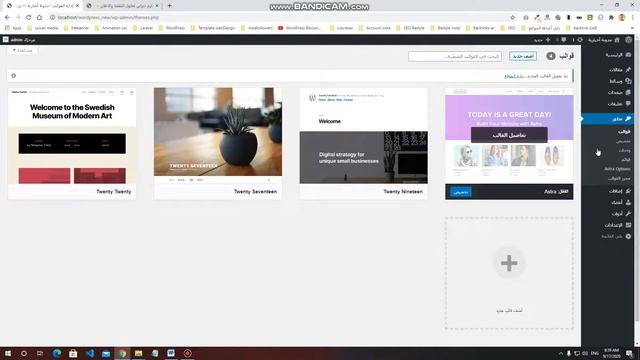Click the site home icon in admin bar
Viewport: 640px width, 360px height.
click(617, 40)
